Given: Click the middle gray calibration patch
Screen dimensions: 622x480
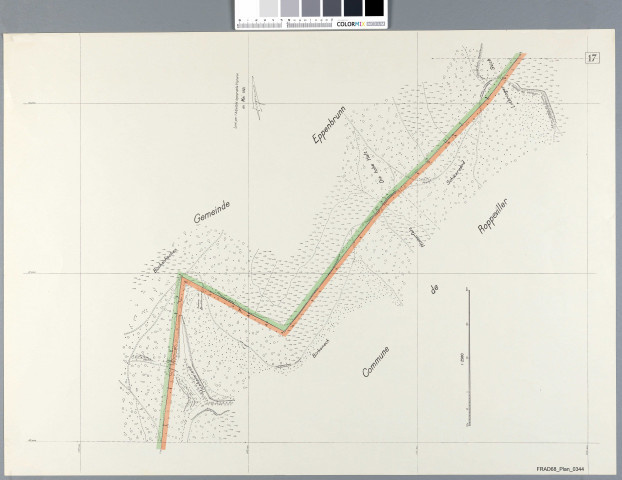Looking at the screenshot, I should pos(310,9).
